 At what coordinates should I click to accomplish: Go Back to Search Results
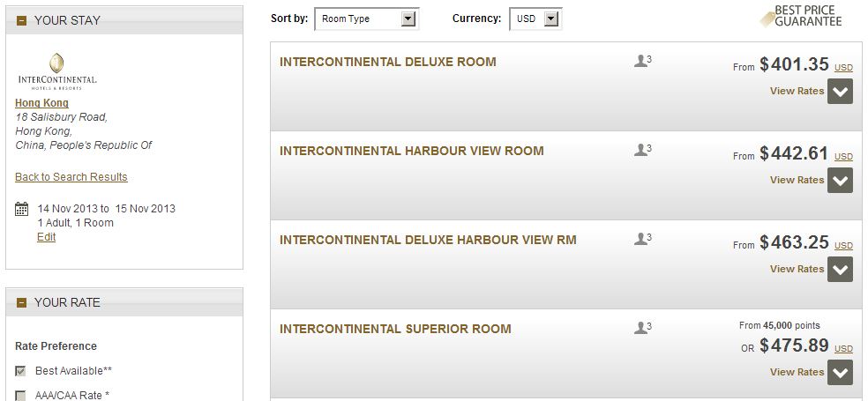coord(71,177)
